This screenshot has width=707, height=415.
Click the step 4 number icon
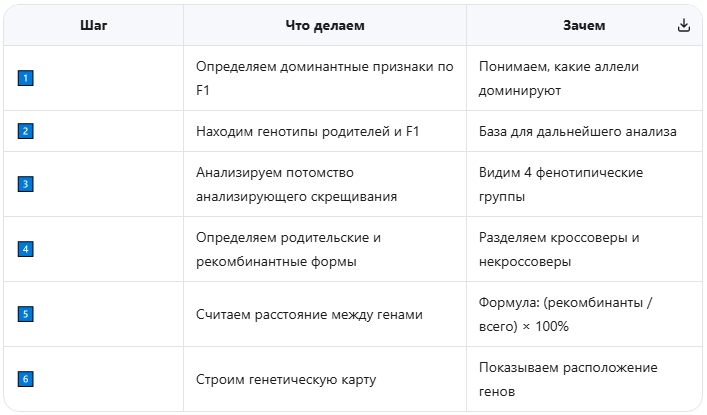click(26, 249)
